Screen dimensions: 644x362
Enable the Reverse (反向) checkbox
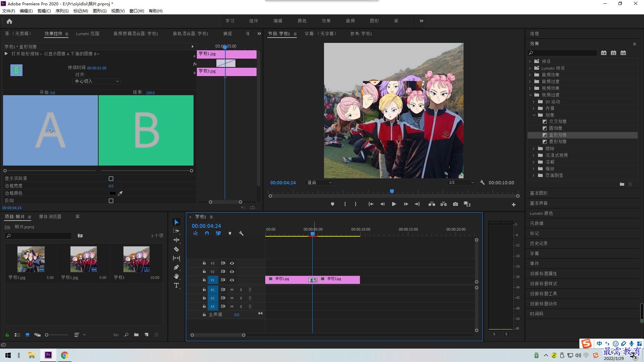[111, 201]
